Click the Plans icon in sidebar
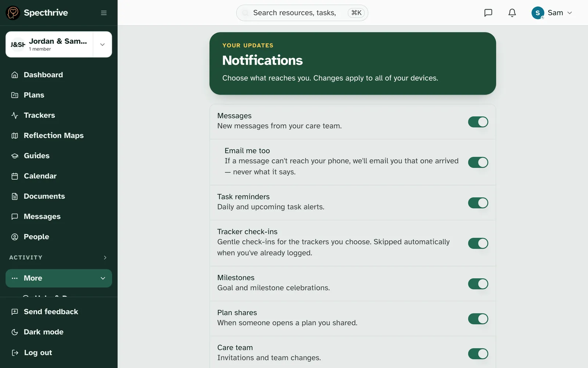 coord(15,95)
